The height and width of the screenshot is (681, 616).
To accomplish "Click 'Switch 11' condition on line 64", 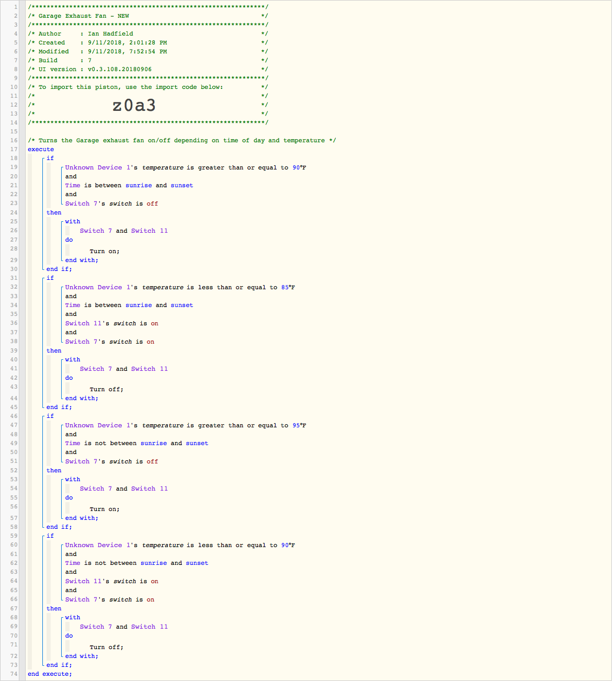I will pos(84,581).
